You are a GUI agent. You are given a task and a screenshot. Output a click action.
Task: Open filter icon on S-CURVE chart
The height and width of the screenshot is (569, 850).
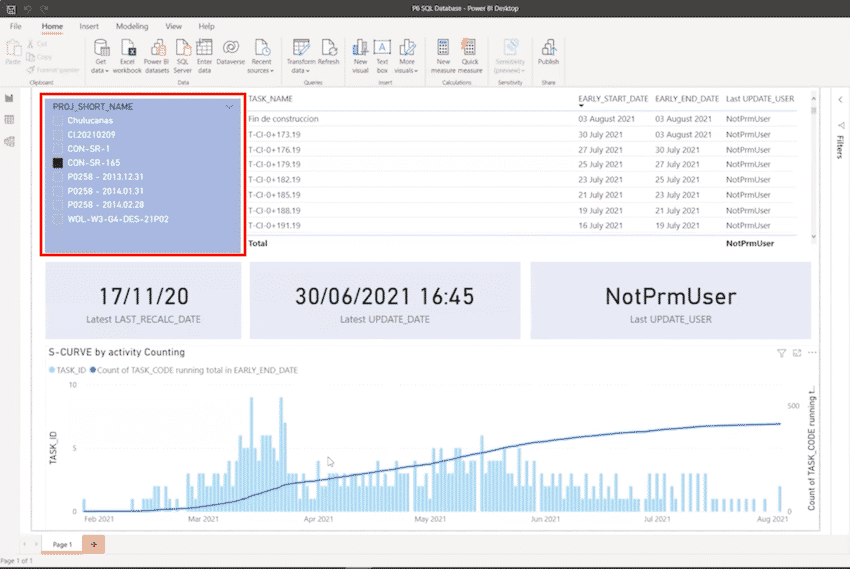781,353
